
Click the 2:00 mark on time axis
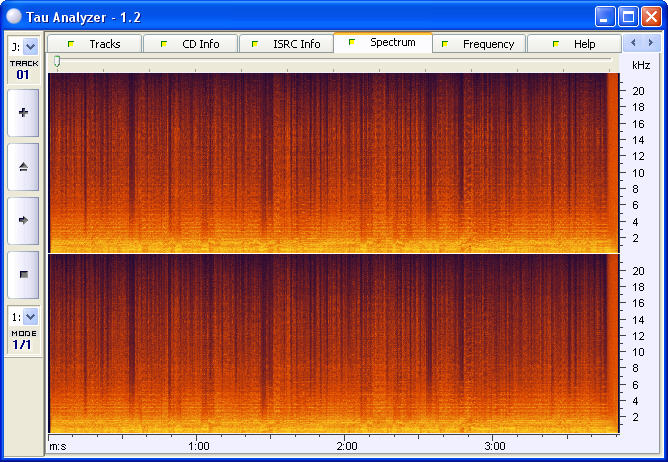pyautogui.click(x=346, y=446)
